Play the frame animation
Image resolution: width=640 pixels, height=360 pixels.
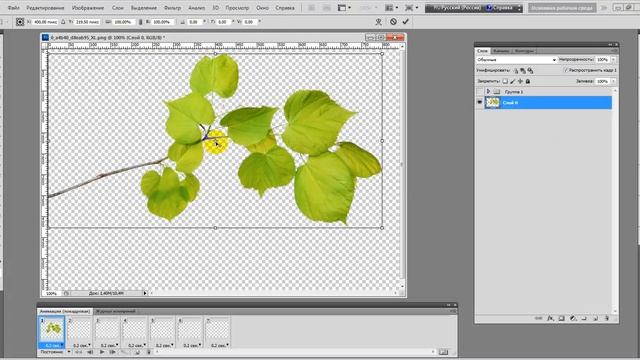coord(102,352)
